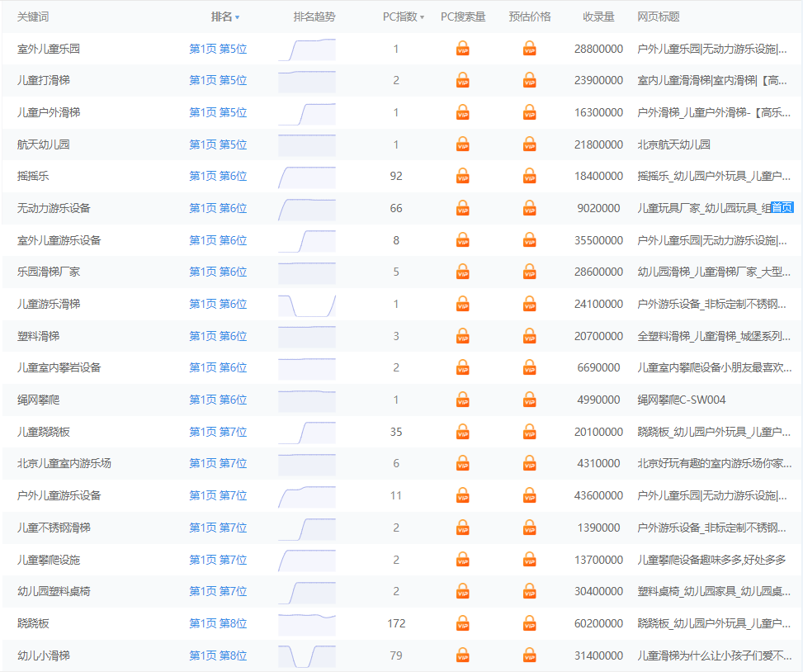This screenshot has height=672, width=803.
Task: Click the 收录量 column header
Action: point(598,17)
